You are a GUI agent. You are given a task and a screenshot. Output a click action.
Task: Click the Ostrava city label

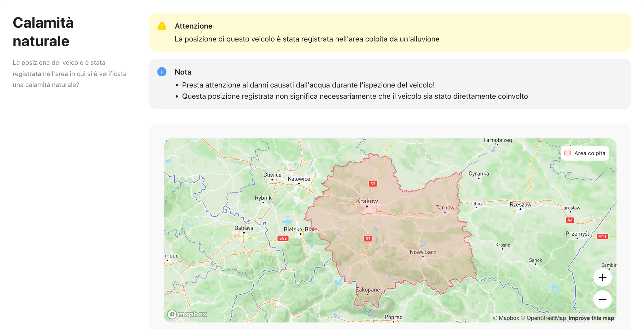coord(244,228)
